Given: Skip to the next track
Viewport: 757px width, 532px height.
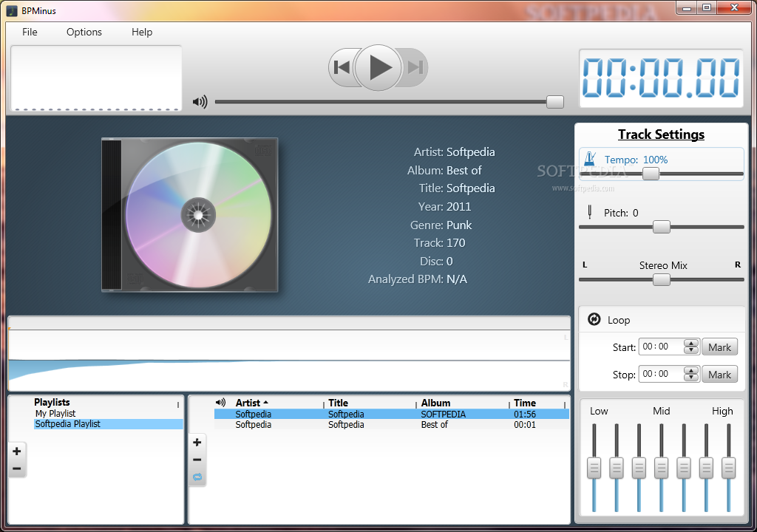Looking at the screenshot, I should [414, 67].
